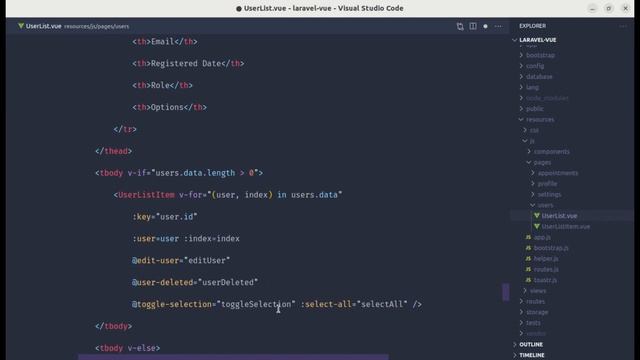640x360 pixels.
Task: Click the horizontal scrollbar at editor bottom
Action: coord(233,357)
